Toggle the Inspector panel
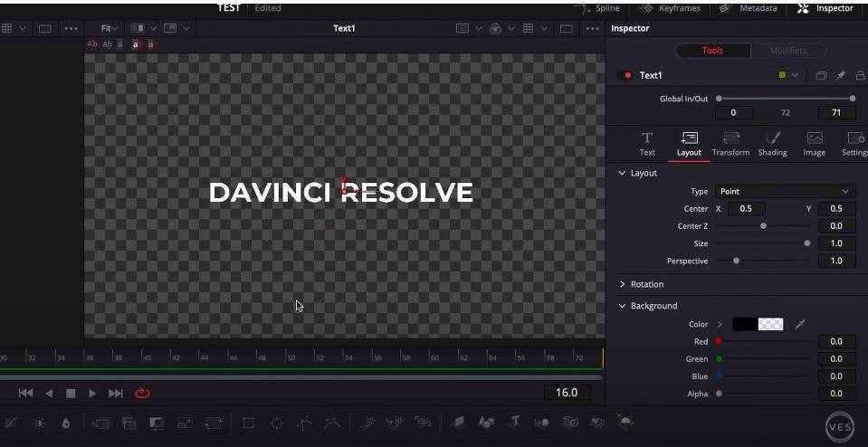 pos(825,8)
